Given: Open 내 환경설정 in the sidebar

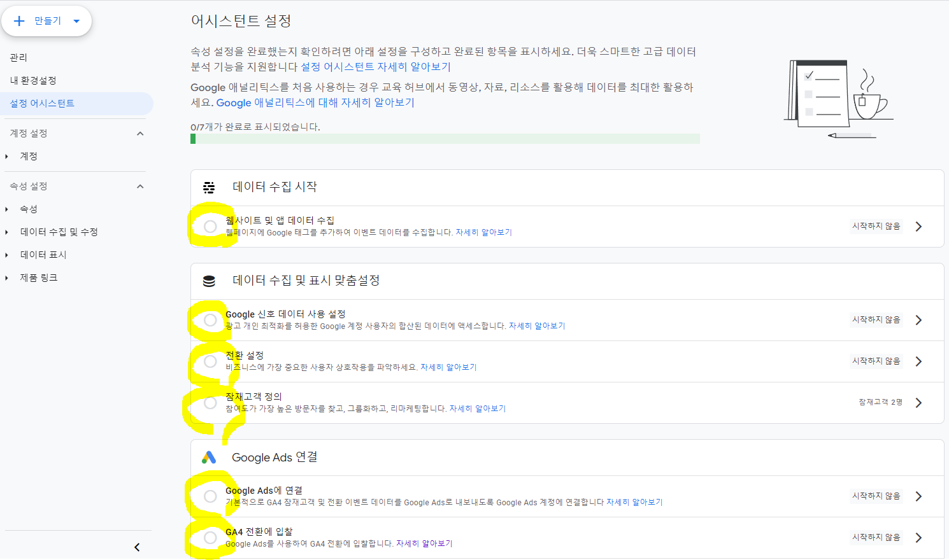Looking at the screenshot, I should tap(33, 81).
